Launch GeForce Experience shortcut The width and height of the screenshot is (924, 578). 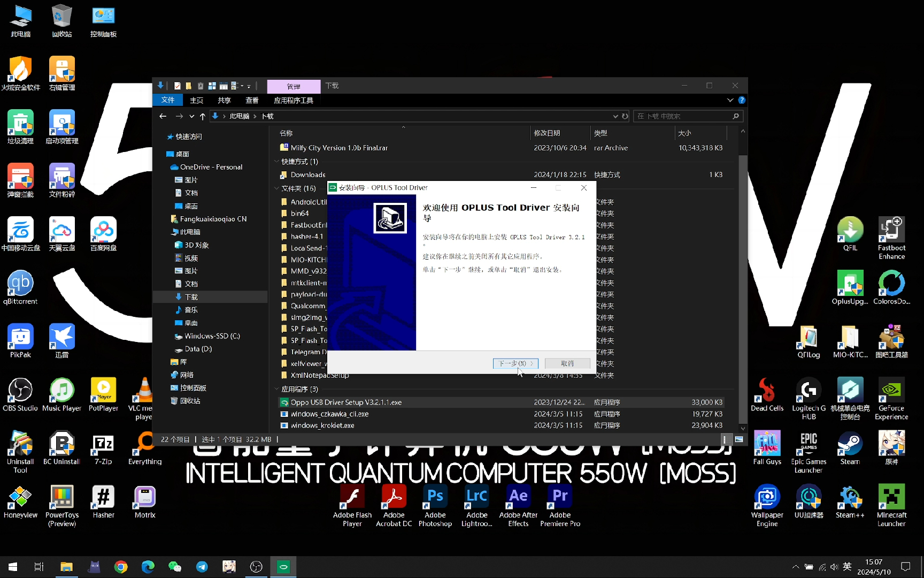(891, 399)
